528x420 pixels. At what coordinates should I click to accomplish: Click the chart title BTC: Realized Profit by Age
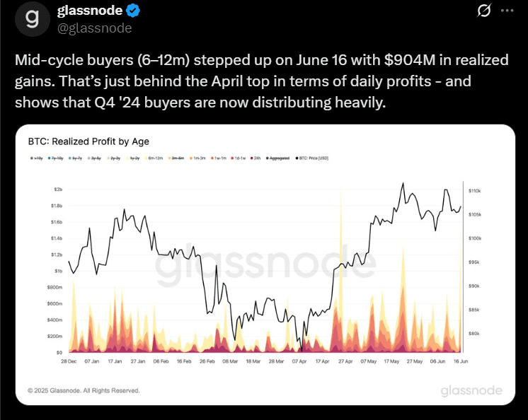pyautogui.click(x=88, y=141)
